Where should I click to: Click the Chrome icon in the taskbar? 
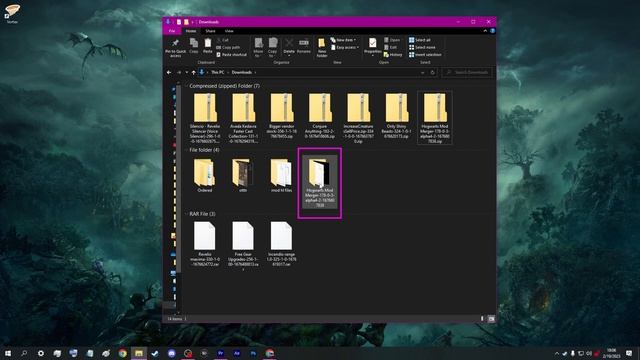122,353
